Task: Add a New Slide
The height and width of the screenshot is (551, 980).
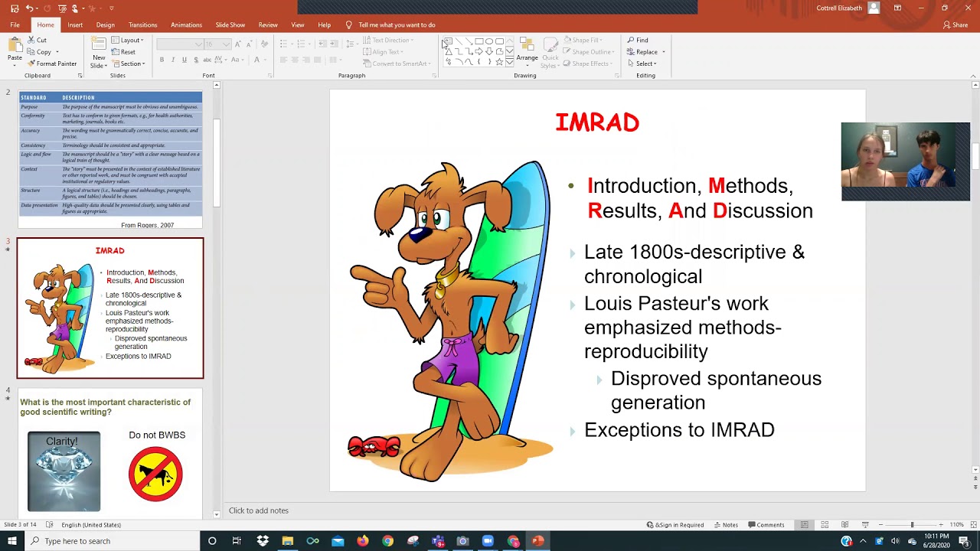Action: click(99, 52)
